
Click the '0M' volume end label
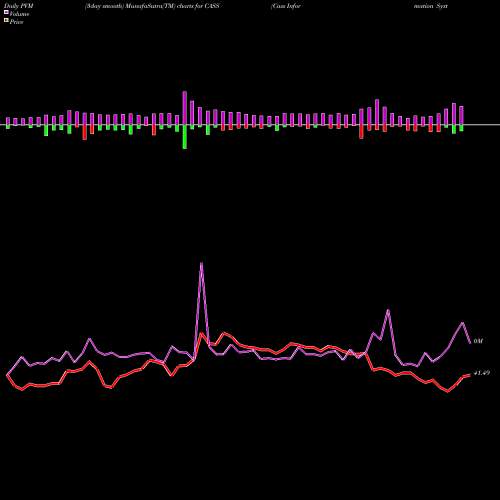coord(478,341)
